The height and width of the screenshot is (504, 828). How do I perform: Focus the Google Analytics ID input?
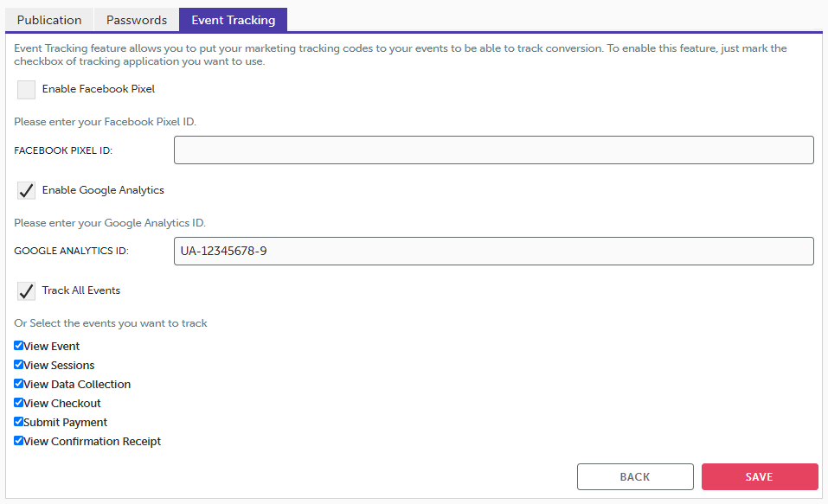493,252
